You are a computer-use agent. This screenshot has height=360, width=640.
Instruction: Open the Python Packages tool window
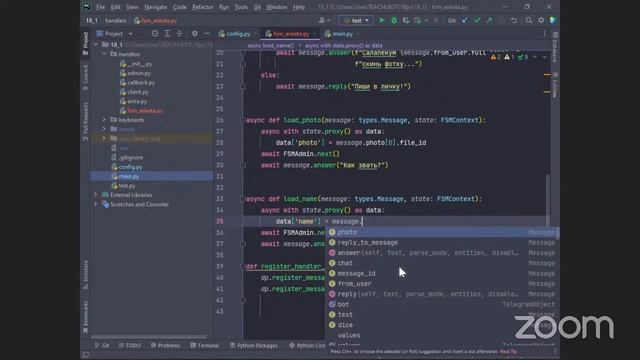click(x=254, y=345)
